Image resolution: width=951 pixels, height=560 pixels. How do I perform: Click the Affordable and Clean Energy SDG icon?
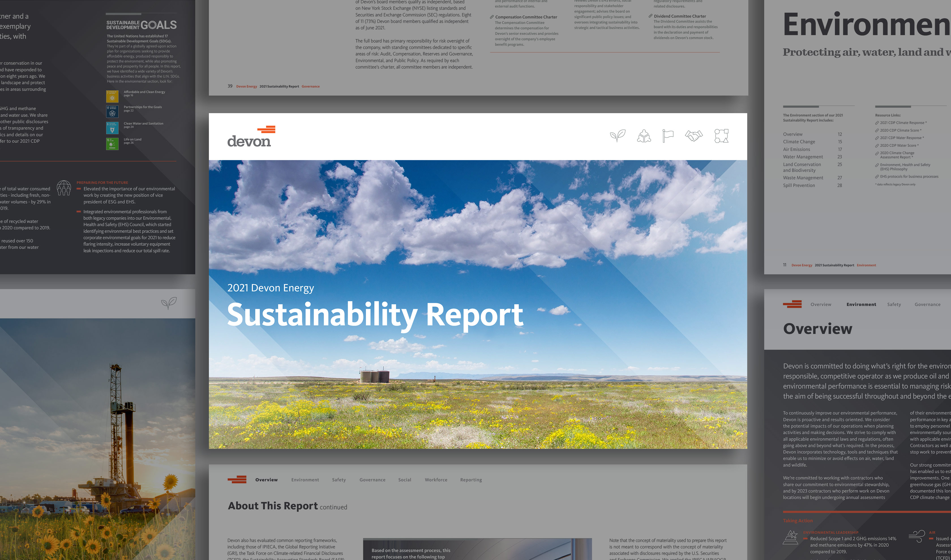coord(112,96)
